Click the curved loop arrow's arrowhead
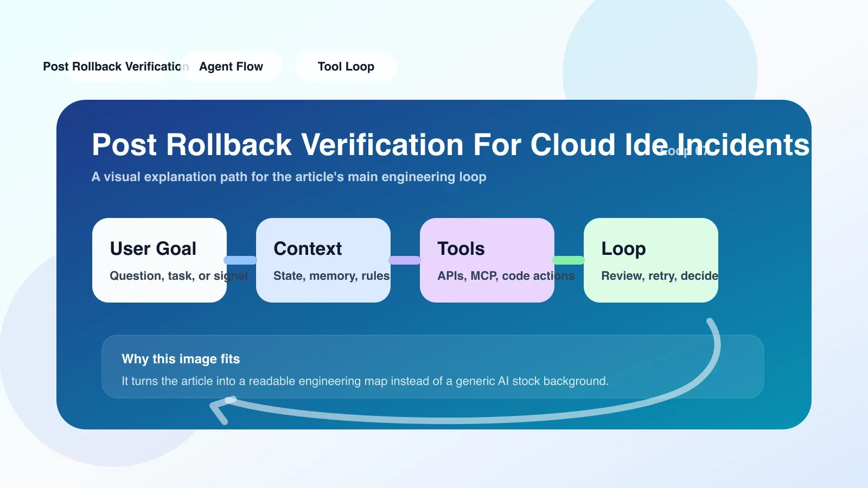Screen dimensions: 868x488 click(221, 410)
